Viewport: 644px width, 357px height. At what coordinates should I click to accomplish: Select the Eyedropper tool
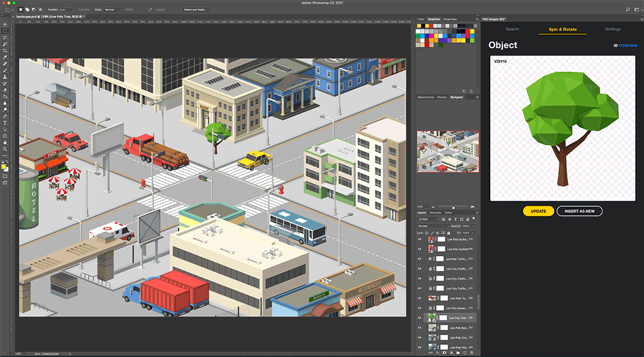5,57
